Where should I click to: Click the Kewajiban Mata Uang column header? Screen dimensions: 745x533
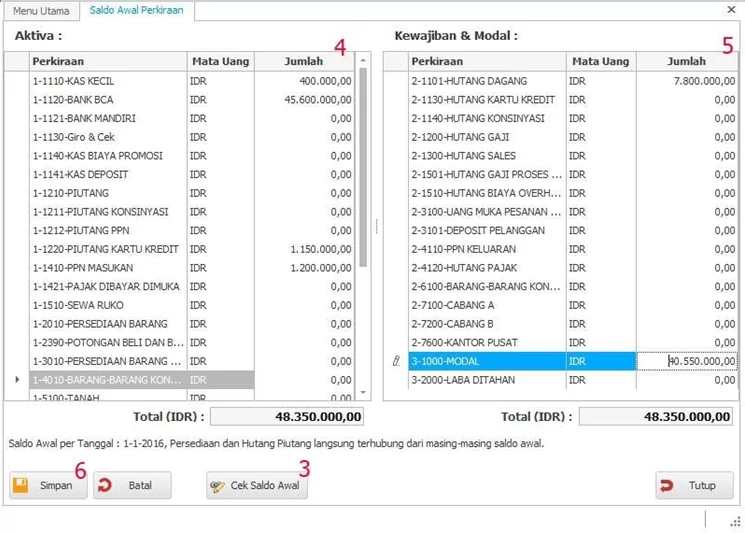point(601,62)
